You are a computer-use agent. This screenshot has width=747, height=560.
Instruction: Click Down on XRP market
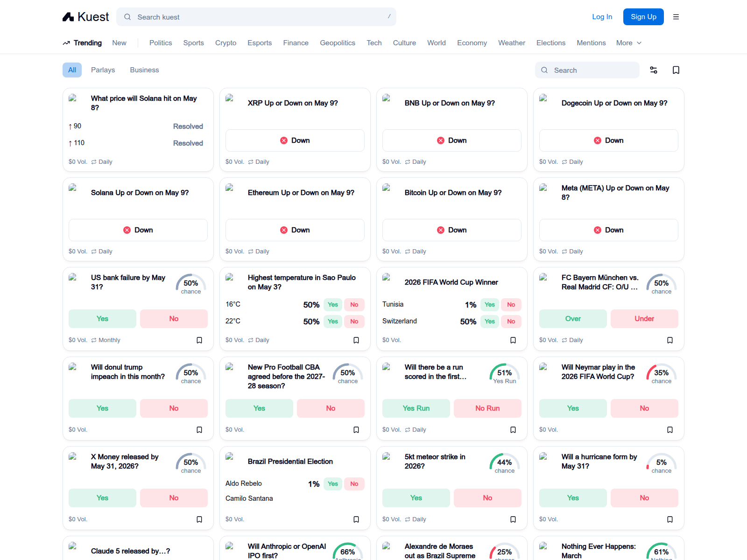[295, 140]
